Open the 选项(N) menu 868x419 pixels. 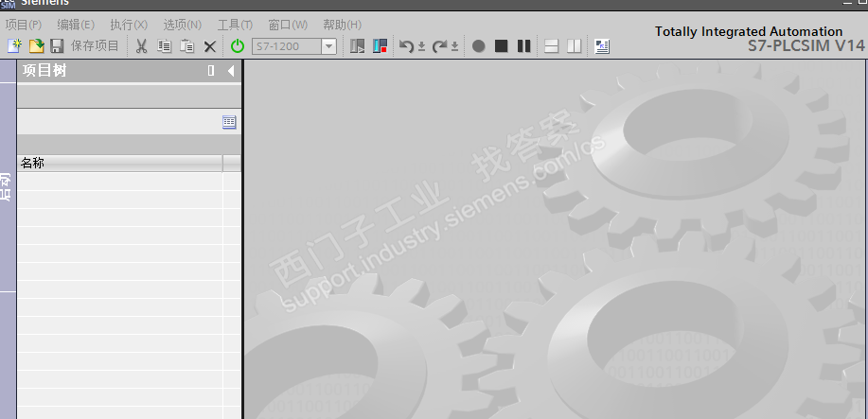pos(182,25)
